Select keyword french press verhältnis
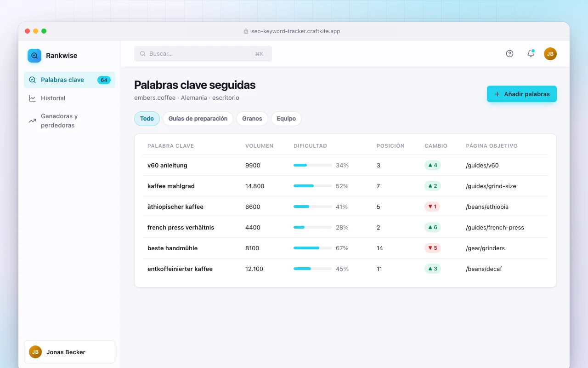The image size is (588, 368). [181, 227]
